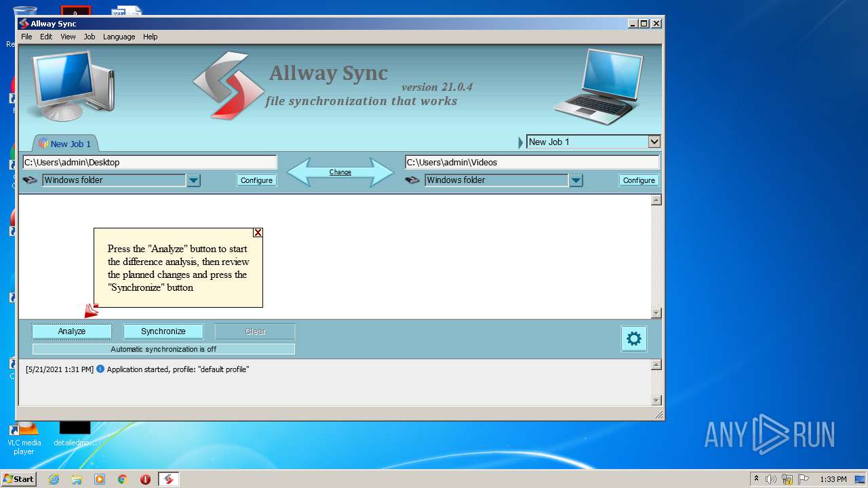868x488 pixels.
Task: Open Opera from taskbar
Action: [x=145, y=479]
